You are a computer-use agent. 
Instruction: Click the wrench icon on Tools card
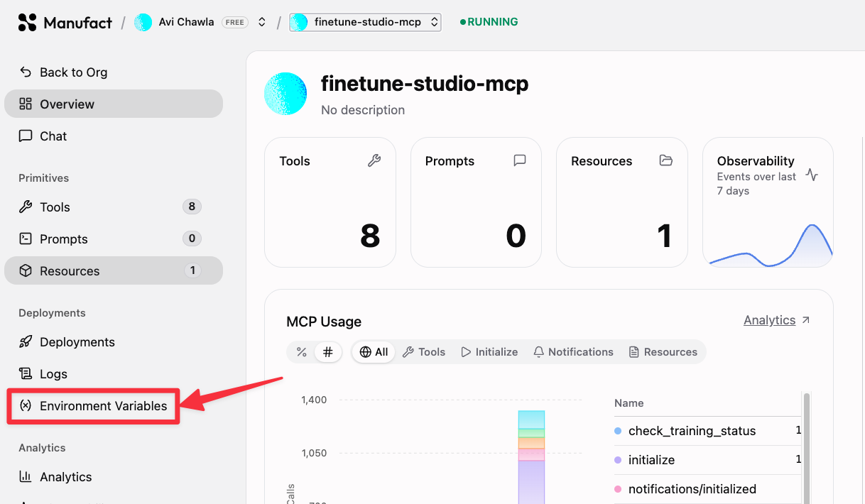tap(374, 160)
